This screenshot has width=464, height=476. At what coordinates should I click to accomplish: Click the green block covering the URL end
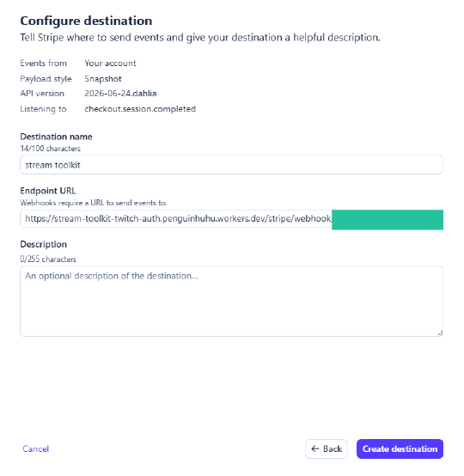click(x=388, y=220)
